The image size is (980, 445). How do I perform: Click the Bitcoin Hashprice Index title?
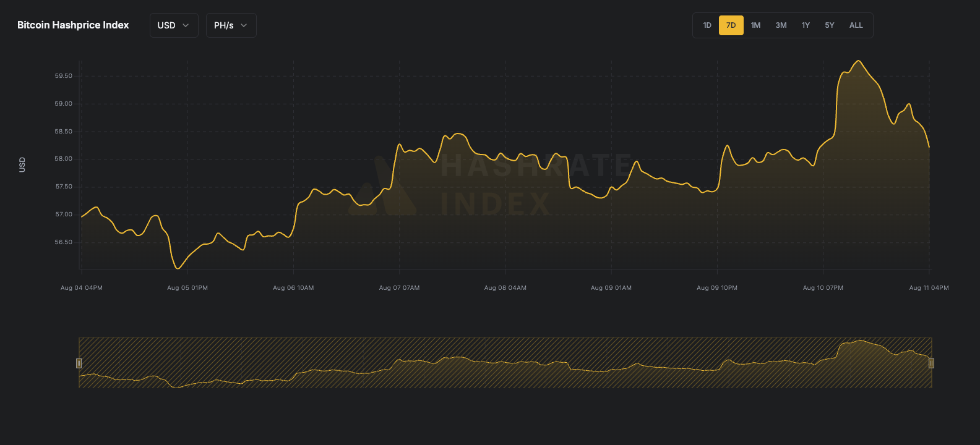click(x=73, y=25)
